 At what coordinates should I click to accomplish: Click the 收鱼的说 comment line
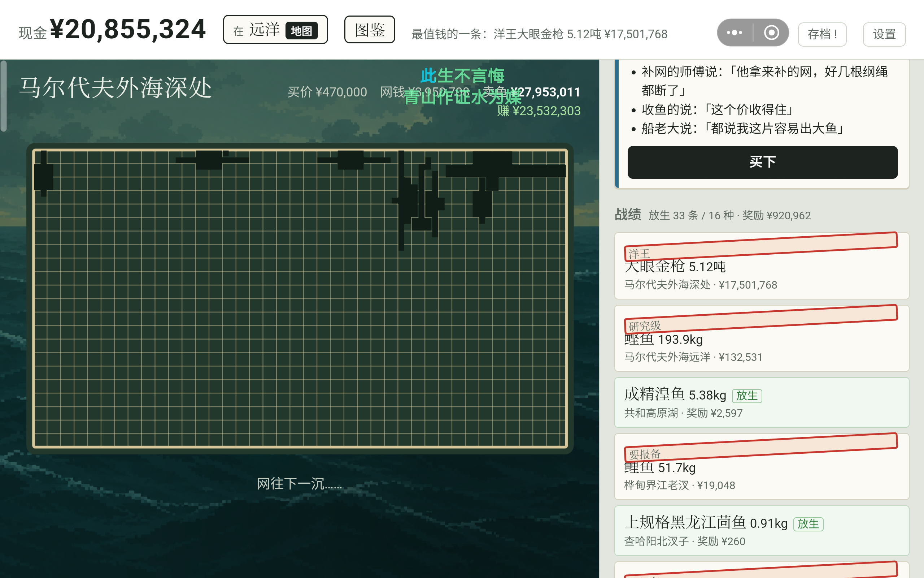click(718, 110)
